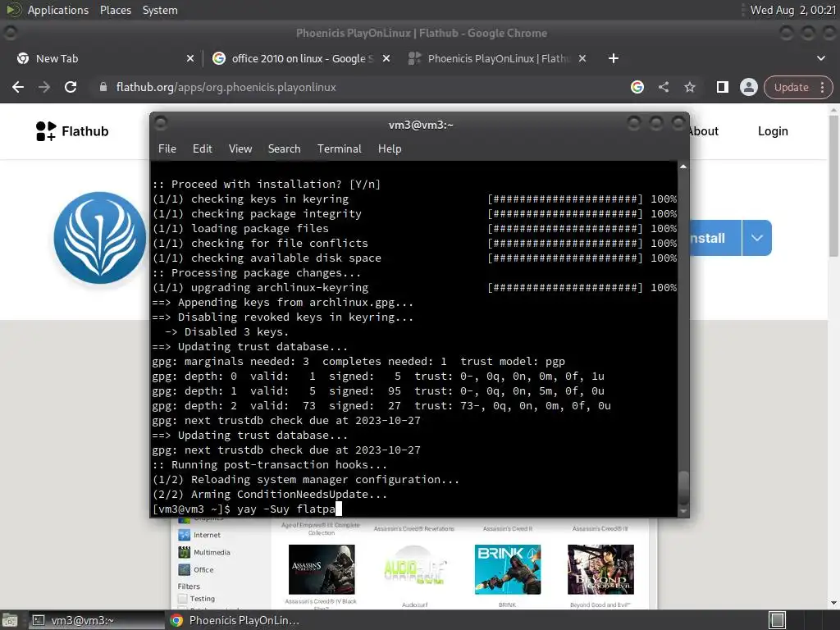Viewport: 840px width, 630px height.
Task: Select the Multimedia category in the screenshot
Action: point(204,552)
